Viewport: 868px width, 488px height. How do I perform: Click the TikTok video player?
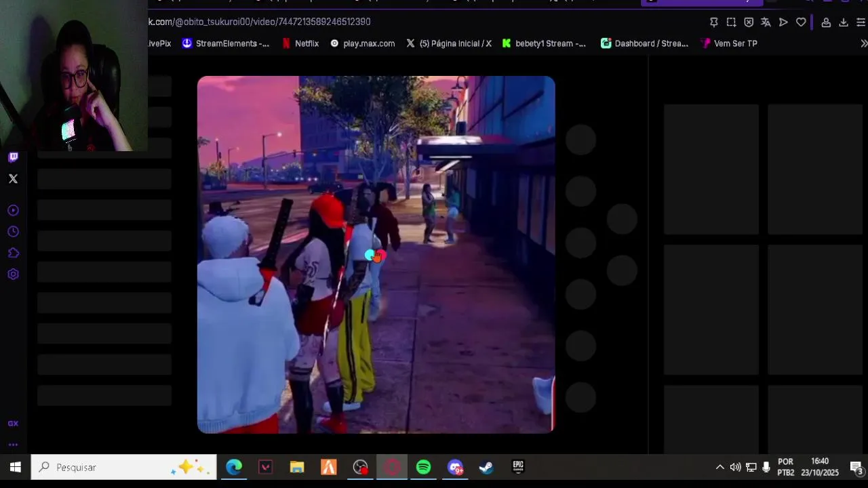(376, 254)
